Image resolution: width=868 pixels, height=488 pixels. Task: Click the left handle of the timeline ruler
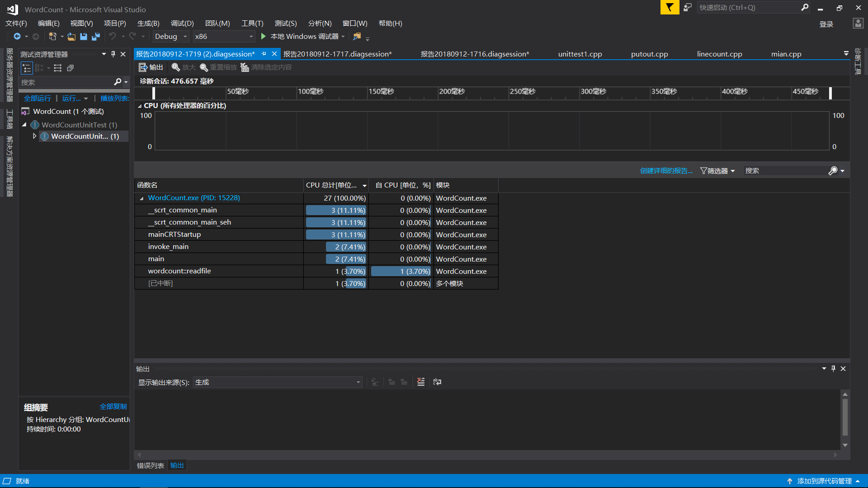(x=154, y=93)
